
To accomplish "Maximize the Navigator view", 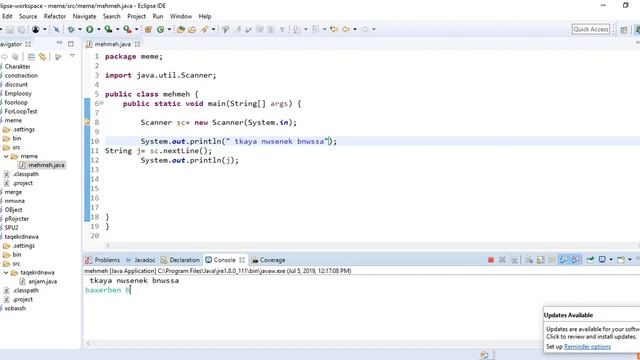I will 71,44.
